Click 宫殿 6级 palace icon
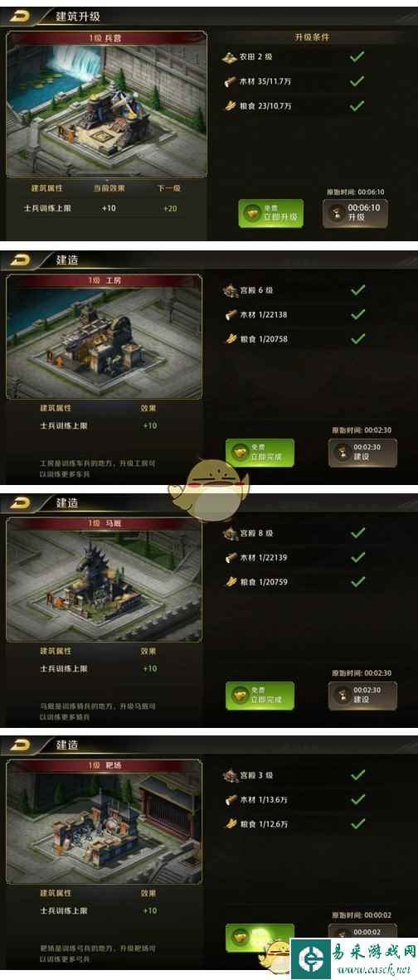The width and height of the screenshot is (418, 980). (x=231, y=290)
